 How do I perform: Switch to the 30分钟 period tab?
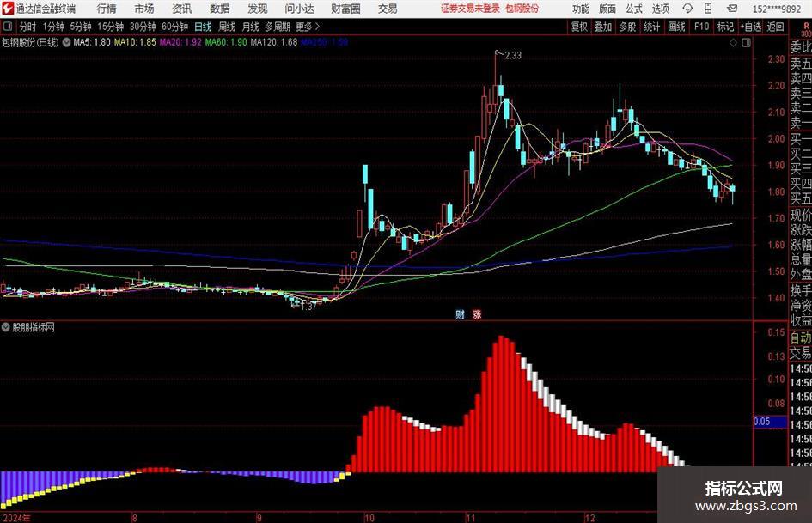coord(143,27)
